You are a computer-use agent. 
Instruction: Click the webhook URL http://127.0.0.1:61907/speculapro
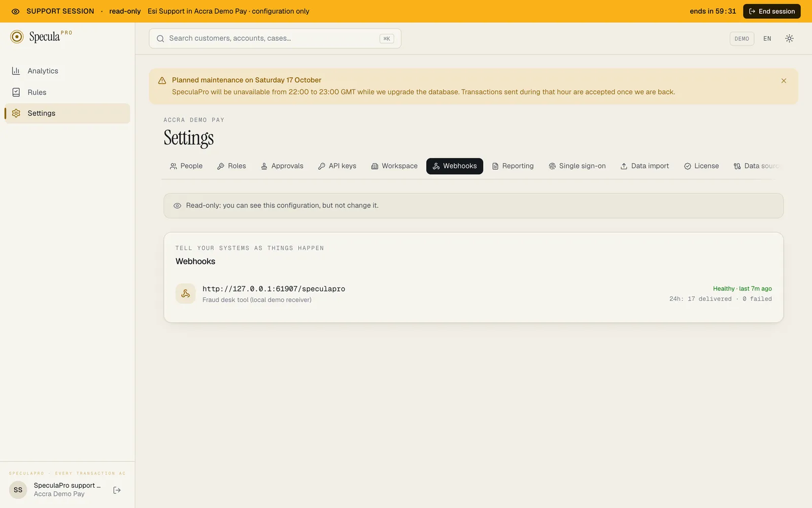tap(274, 289)
